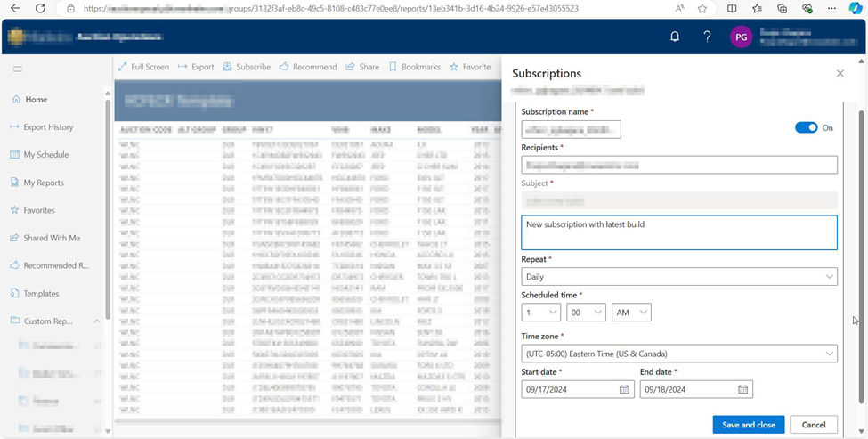
Task: Click Share in the report toolbar
Action: [362, 67]
